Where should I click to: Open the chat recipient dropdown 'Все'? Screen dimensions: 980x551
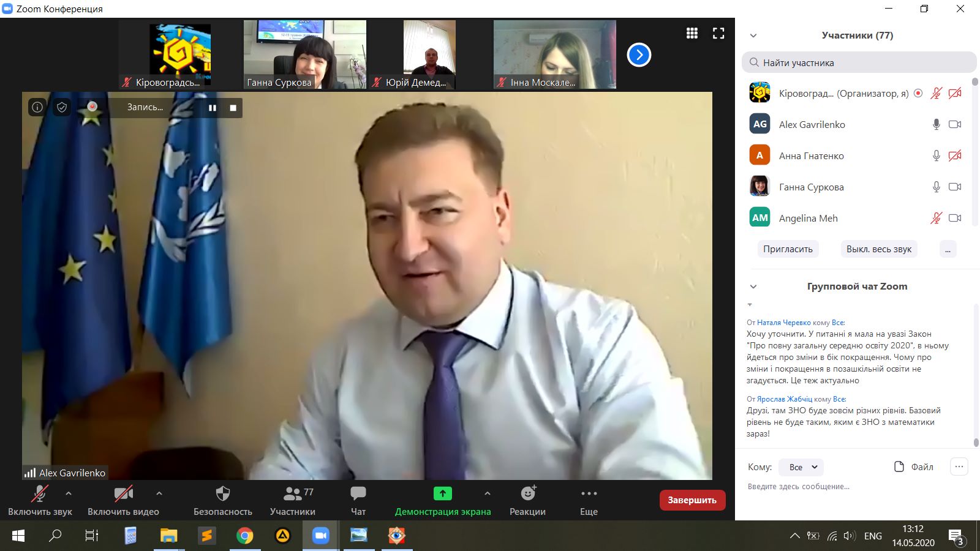[x=801, y=467]
